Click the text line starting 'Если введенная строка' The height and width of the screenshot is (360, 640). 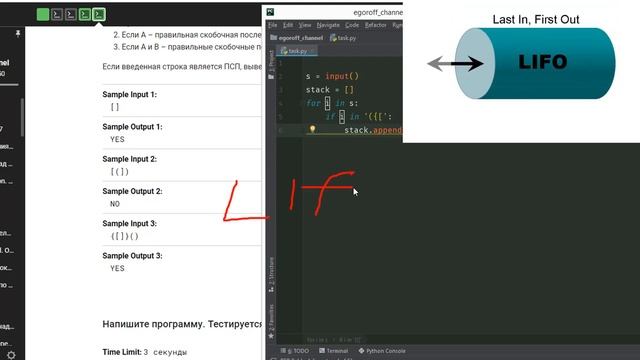click(182, 67)
